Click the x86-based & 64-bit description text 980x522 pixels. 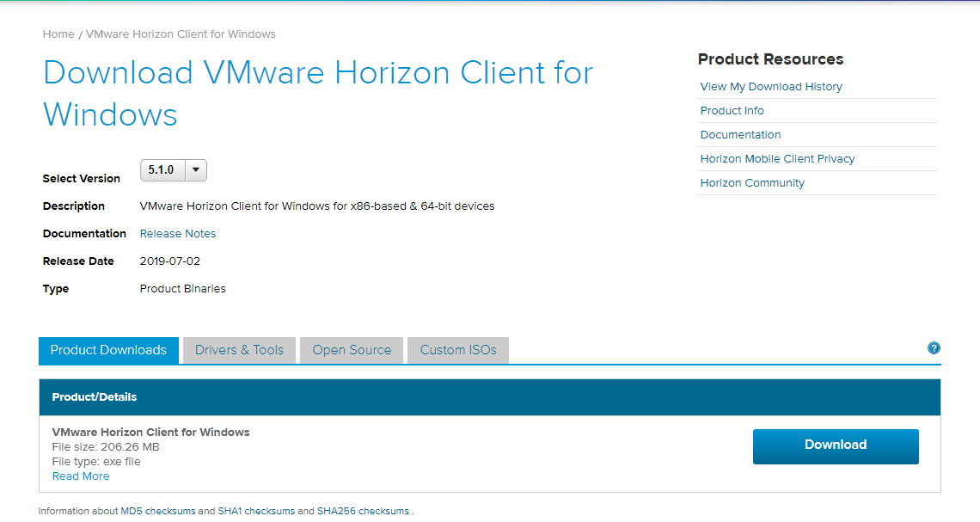317,206
